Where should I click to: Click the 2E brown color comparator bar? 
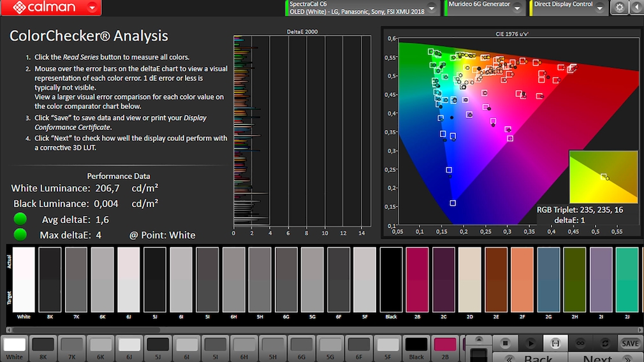coord(495,279)
